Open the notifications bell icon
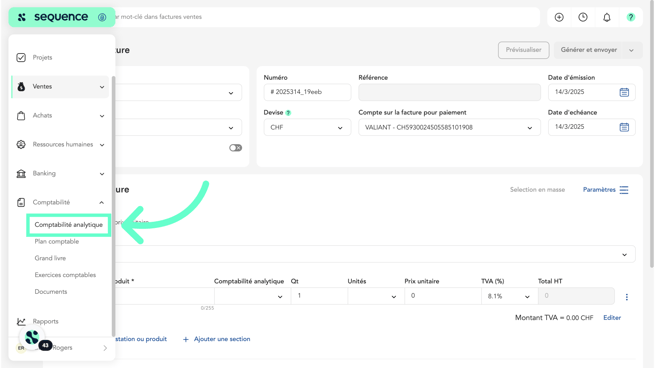 point(607,17)
